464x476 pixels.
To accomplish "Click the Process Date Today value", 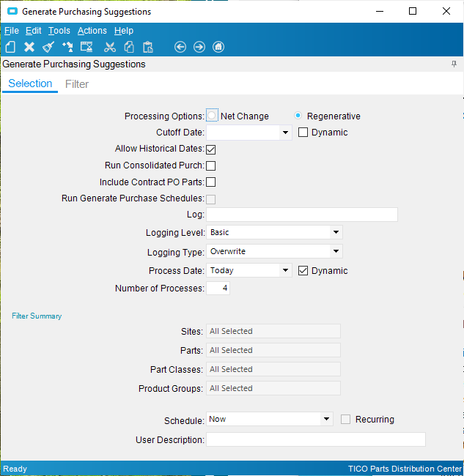I will [x=222, y=270].
